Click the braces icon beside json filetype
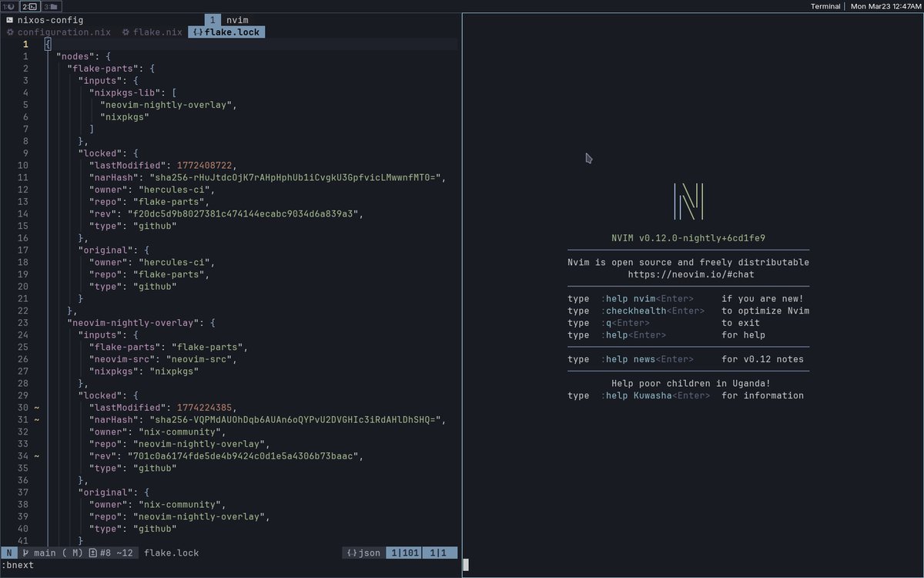The image size is (924, 578). tap(353, 553)
